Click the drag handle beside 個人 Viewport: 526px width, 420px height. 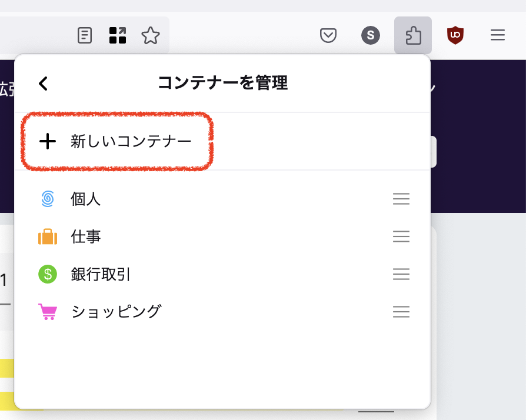(401, 199)
